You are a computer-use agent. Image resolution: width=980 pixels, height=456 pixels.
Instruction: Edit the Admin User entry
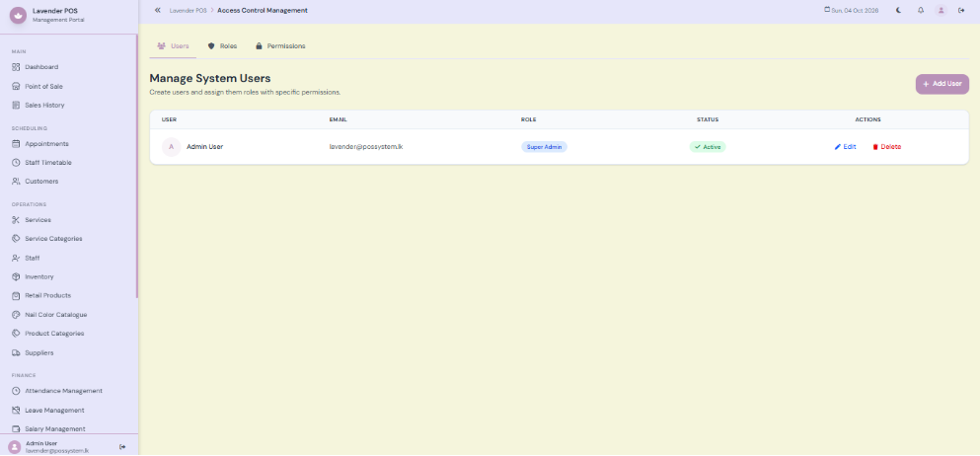pos(845,147)
